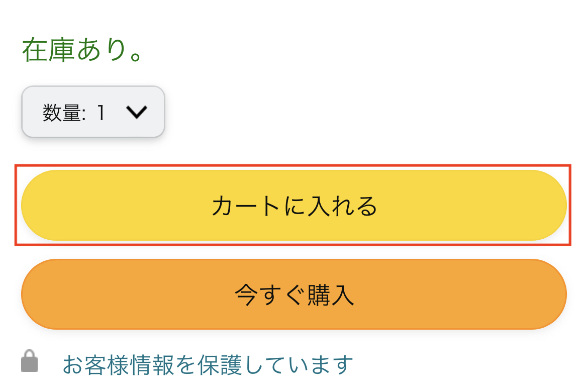
Task: Click the chevron arrow in quantity selector
Action: coord(136,113)
